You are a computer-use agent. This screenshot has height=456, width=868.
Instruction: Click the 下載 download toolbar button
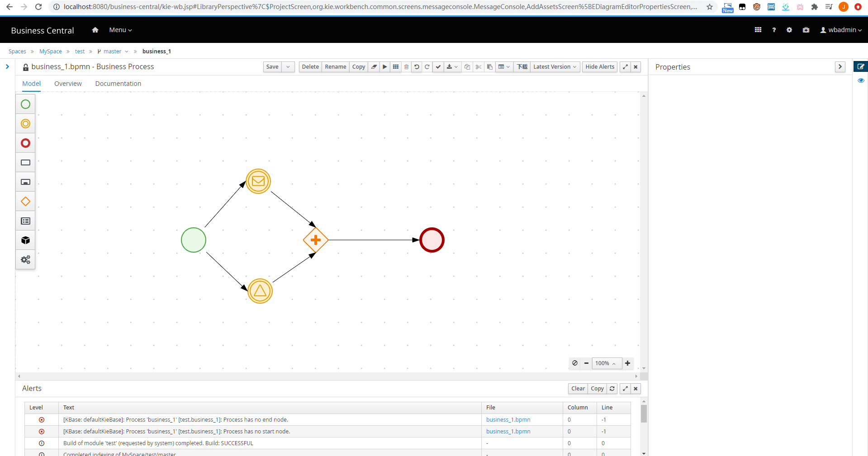coord(522,67)
